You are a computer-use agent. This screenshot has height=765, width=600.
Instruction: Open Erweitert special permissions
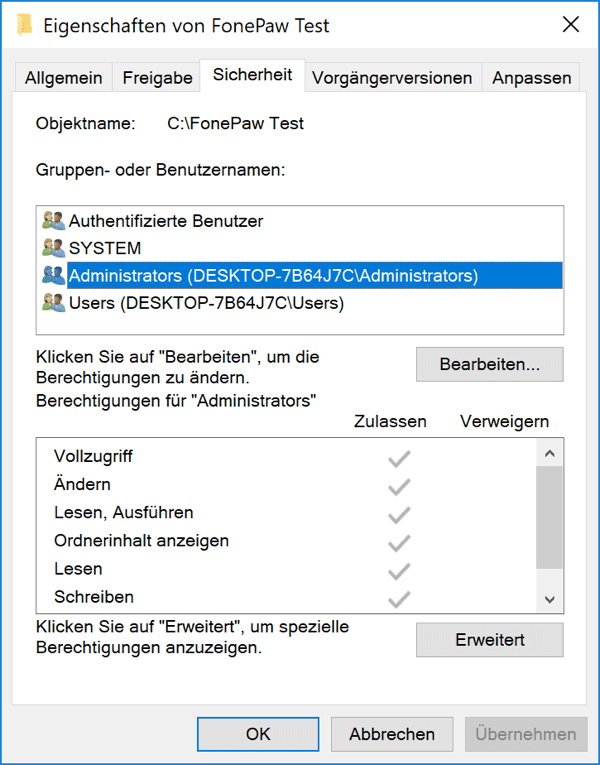[490, 640]
